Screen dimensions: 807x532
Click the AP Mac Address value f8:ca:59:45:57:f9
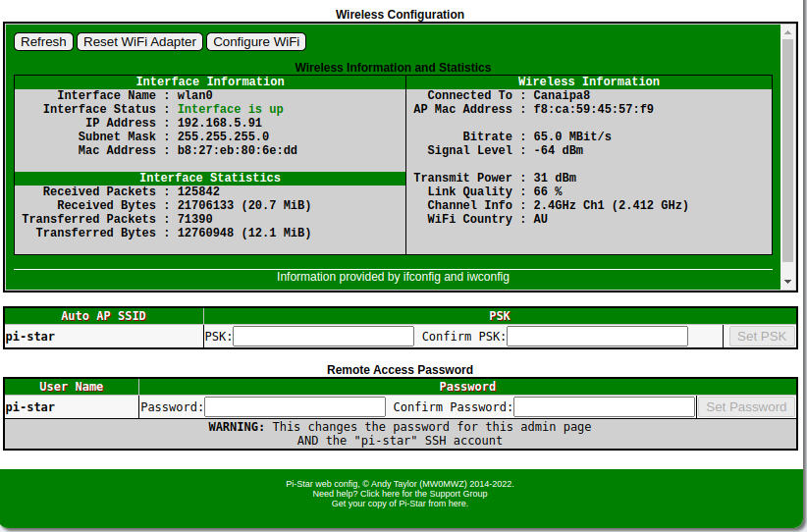pos(593,109)
